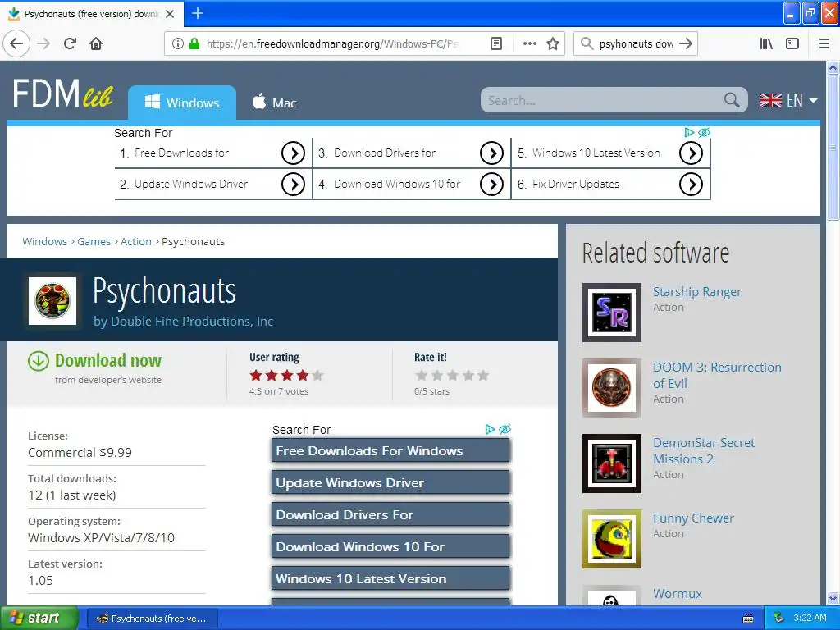Bookmark this page with the star icon
840x630 pixels.
point(553,43)
